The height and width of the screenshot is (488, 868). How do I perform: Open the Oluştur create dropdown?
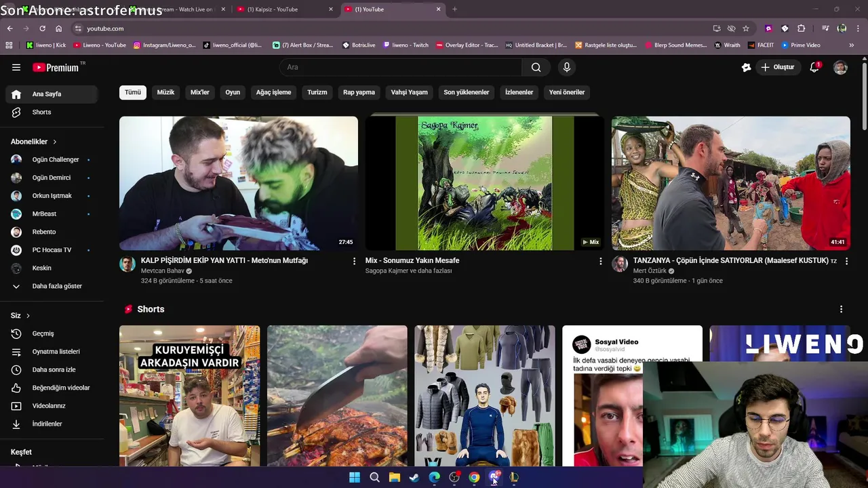[x=777, y=67]
